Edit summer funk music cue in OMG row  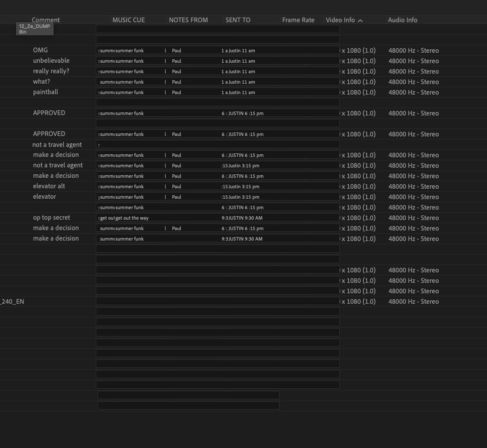(x=129, y=51)
